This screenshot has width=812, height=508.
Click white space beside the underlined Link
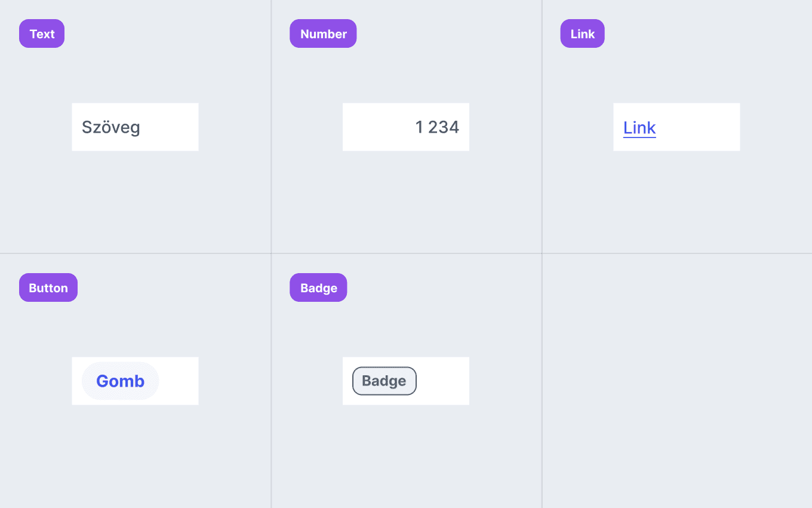(698, 127)
